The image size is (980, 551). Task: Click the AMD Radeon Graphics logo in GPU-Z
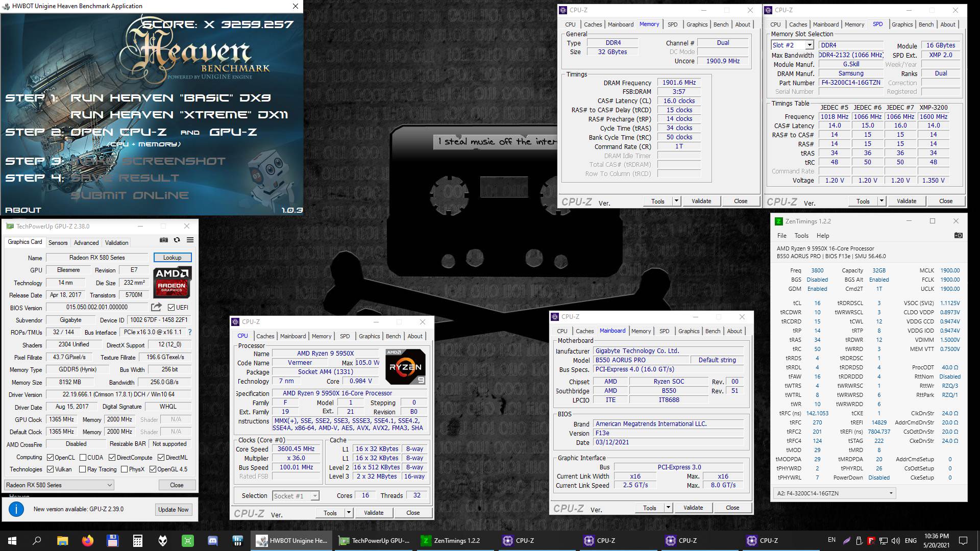pos(172,282)
